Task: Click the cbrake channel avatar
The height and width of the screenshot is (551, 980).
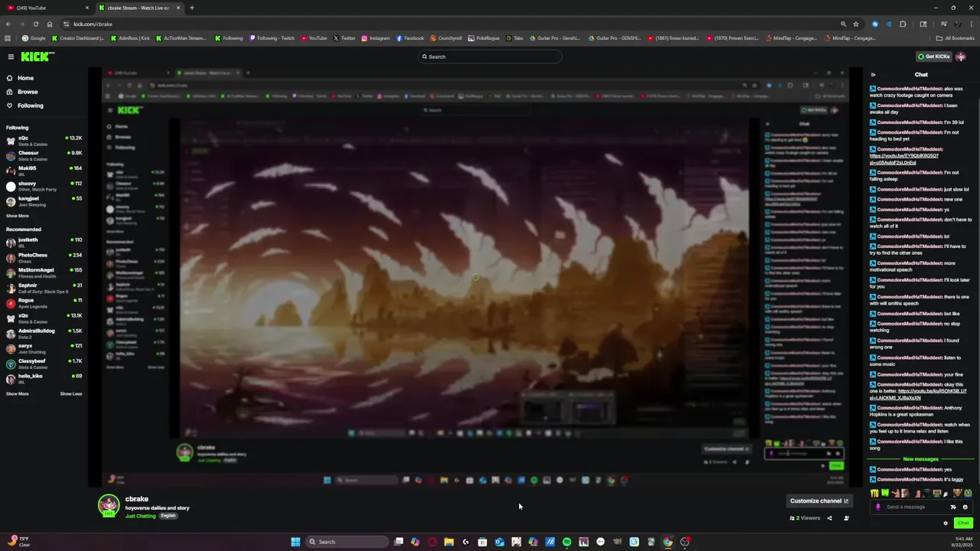Action: [109, 505]
